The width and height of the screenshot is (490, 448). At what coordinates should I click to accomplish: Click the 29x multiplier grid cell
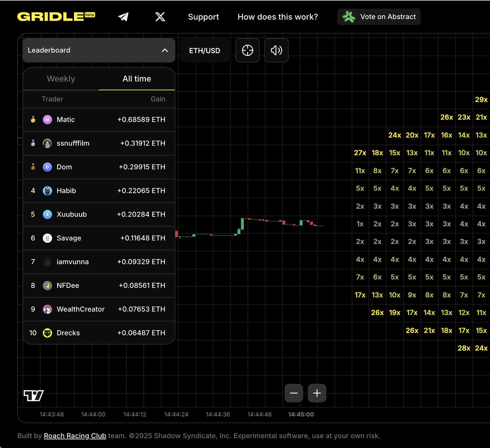point(481,100)
